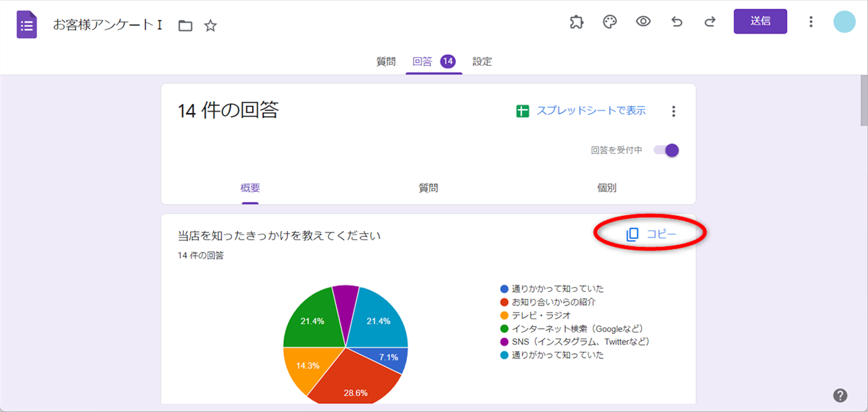Viewport: 868px width, 412px height.
Task: Open the add-ons puzzle icon
Action: coord(576,22)
